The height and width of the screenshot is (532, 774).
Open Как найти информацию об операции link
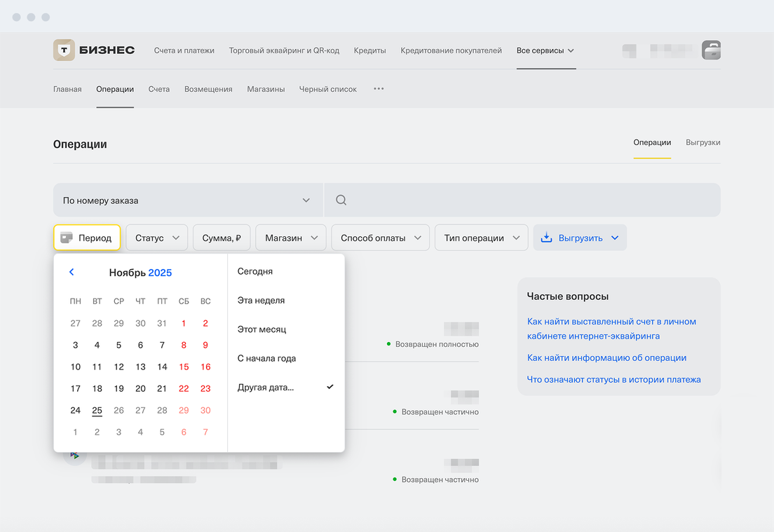click(x=606, y=357)
